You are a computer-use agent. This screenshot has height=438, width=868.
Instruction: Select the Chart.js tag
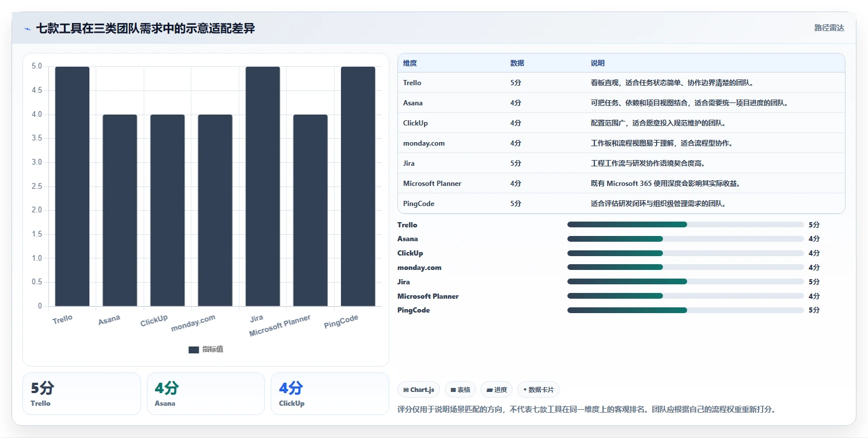click(x=419, y=390)
